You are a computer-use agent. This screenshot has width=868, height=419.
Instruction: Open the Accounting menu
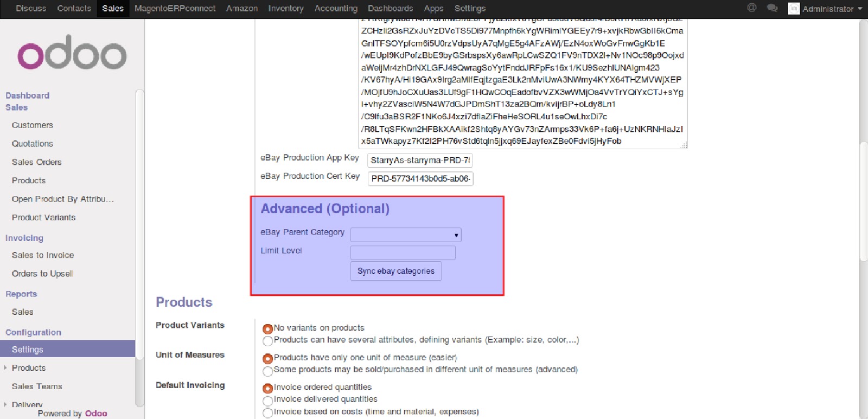click(x=336, y=9)
